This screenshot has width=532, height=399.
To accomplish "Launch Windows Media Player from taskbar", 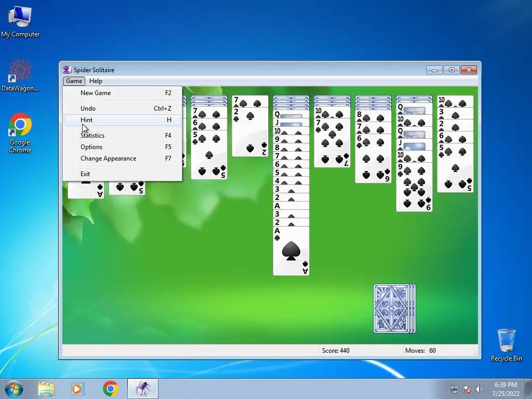I will [x=78, y=389].
